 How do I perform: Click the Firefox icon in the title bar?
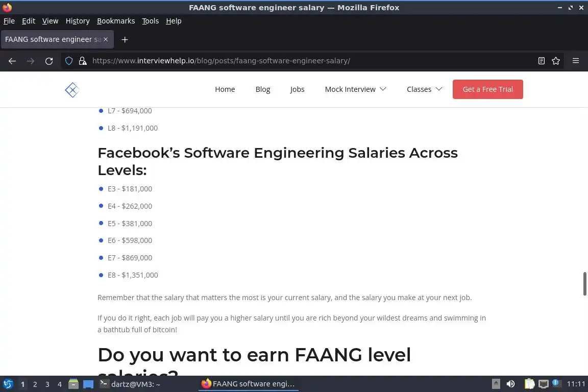coord(7,7)
